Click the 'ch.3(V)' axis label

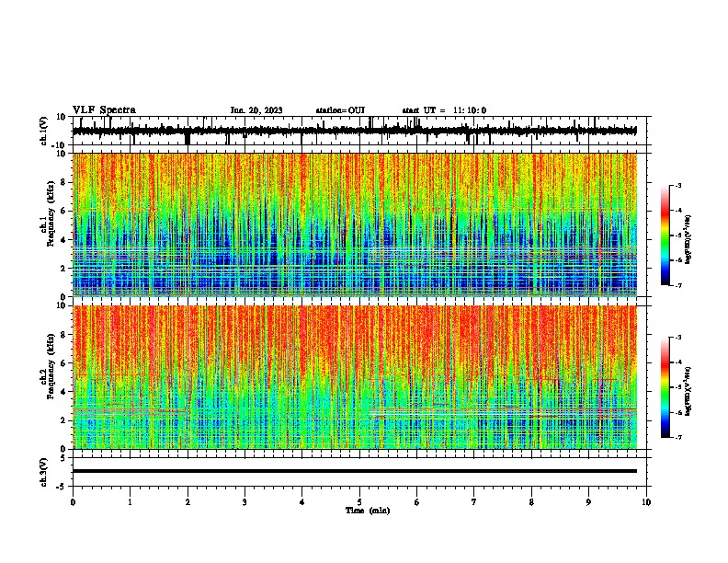(x=44, y=472)
